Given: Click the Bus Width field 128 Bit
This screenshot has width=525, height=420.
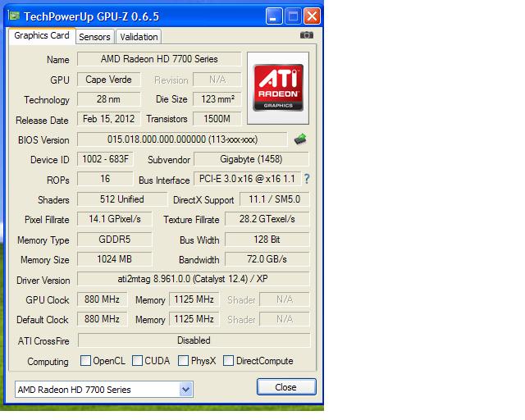Looking at the screenshot, I should [x=267, y=240].
